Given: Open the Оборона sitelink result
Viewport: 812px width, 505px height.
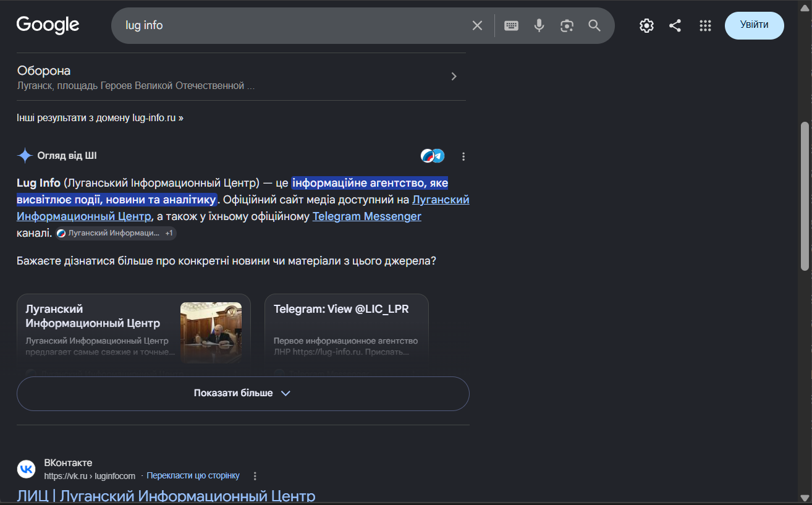Looking at the screenshot, I should pos(44,70).
